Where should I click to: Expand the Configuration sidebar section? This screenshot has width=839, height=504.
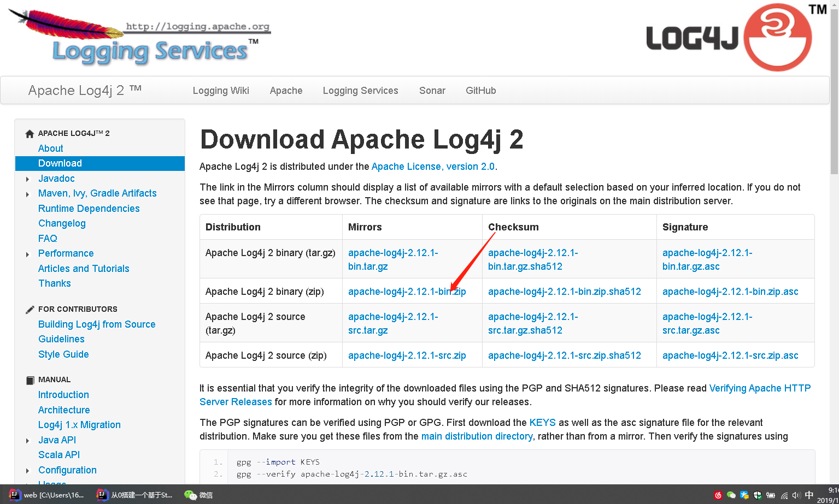point(28,471)
